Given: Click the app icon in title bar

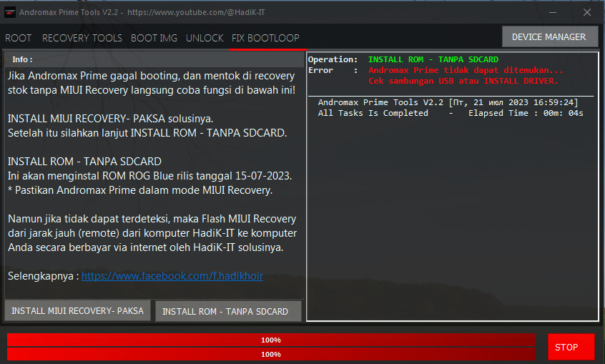Looking at the screenshot, I should 9,12.
